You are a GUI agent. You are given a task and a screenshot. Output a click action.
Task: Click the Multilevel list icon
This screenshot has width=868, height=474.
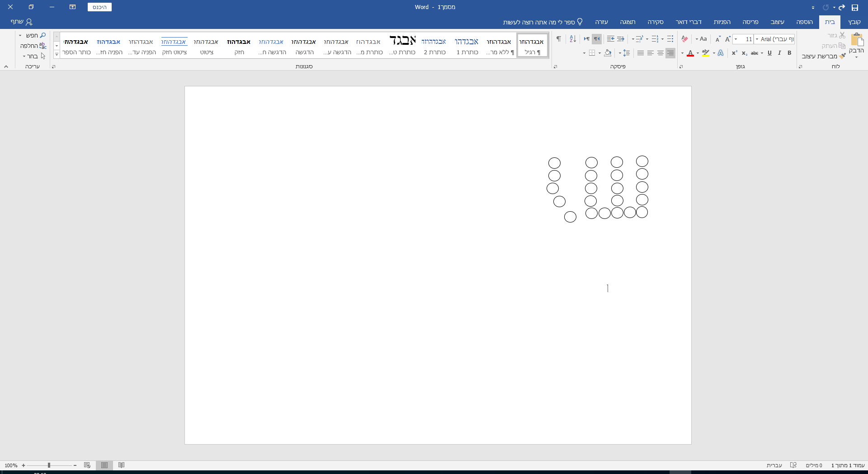640,39
